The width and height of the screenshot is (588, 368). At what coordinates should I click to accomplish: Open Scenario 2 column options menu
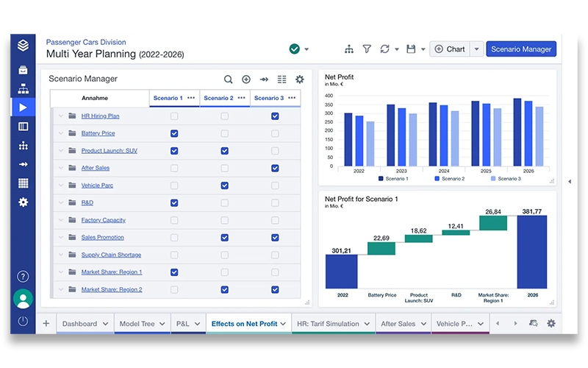[x=242, y=98]
